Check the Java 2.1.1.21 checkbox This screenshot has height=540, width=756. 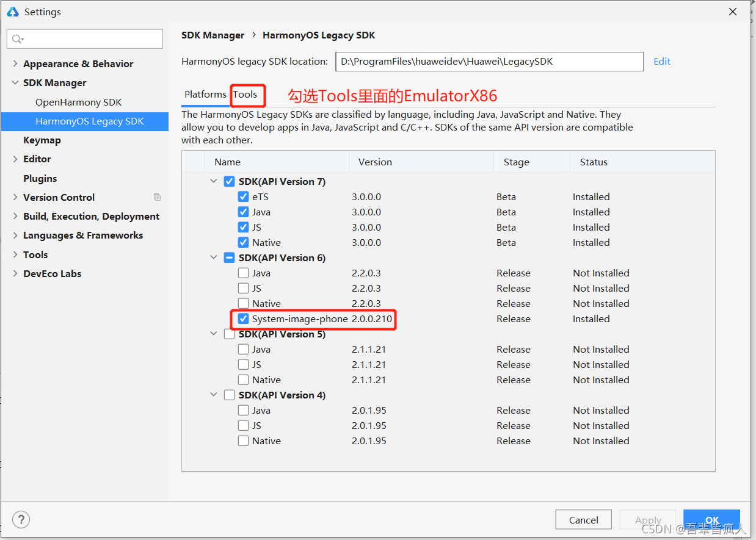(243, 349)
